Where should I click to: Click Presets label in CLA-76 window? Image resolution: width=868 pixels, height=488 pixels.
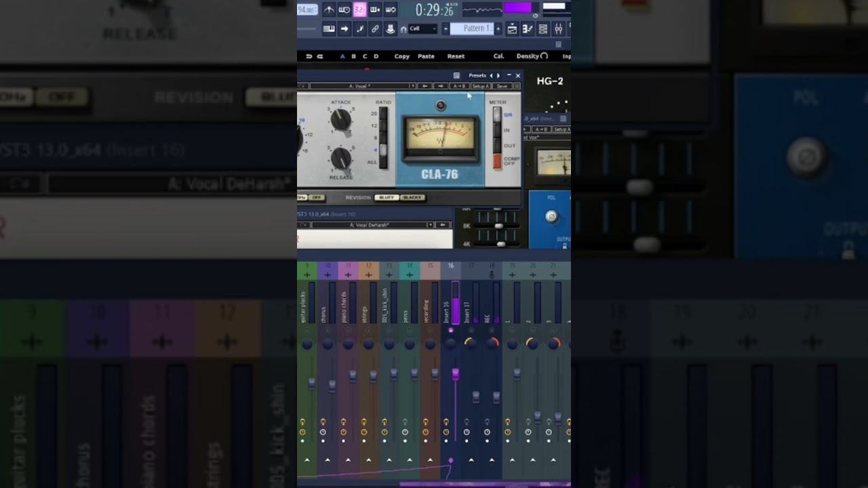[477, 75]
